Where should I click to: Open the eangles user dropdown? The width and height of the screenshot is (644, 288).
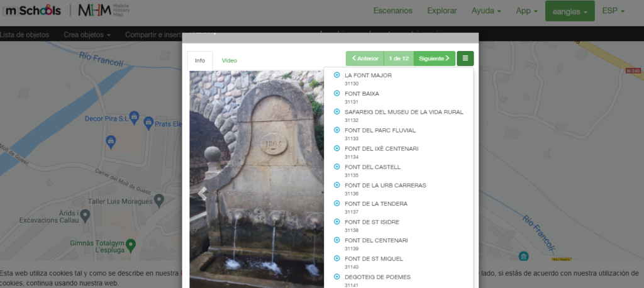[x=569, y=11]
